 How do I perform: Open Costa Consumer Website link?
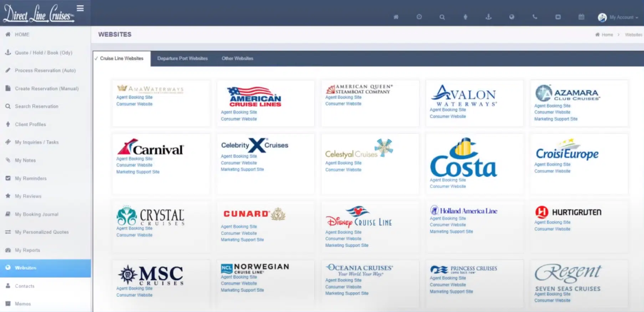click(448, 186)
